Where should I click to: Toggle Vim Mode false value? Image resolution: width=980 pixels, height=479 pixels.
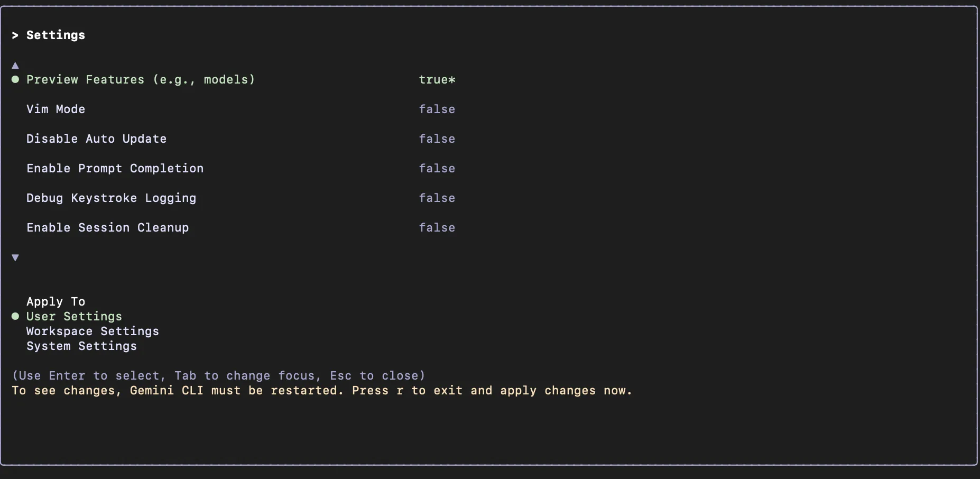437,109
